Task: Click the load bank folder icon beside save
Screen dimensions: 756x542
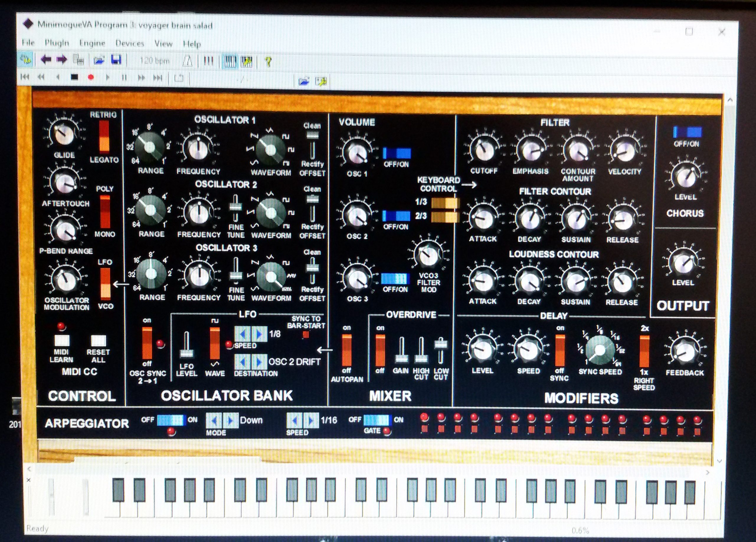Action: coord(99,60)
